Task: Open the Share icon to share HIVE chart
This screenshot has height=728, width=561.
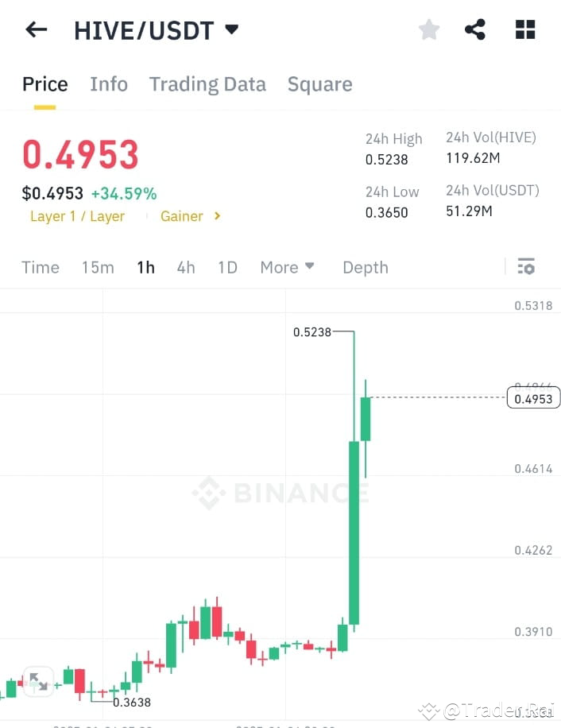Action: tap(475, 29)
